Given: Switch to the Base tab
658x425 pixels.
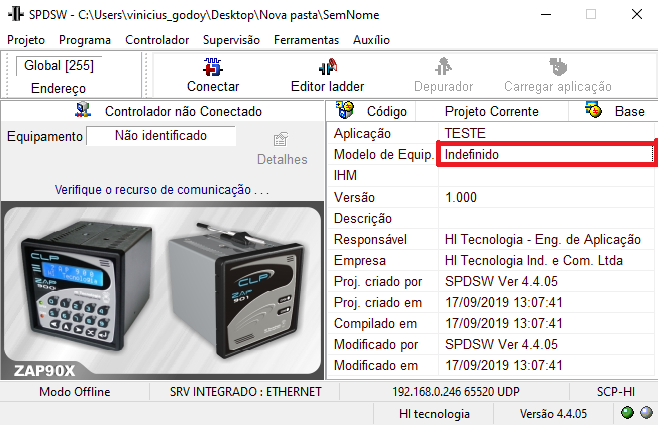Looking at the screenshot, I should 613,111.
